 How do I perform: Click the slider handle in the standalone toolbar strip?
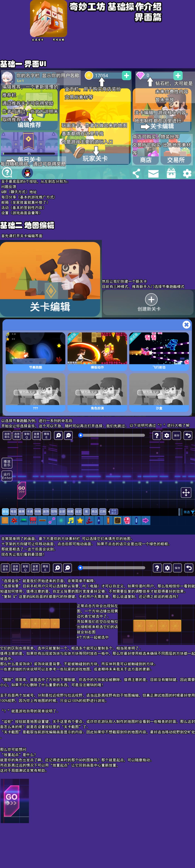[x=80, y=568]
